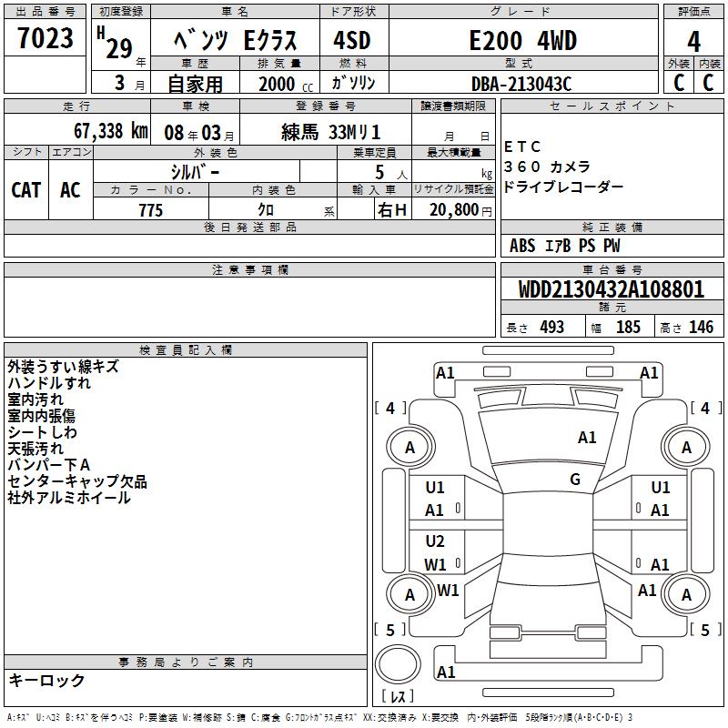Select the spare tire circle above "レス"
Image resolution: width=728 pixels, height=728 pixels.
pyautogui.click(x=398, y=664)
